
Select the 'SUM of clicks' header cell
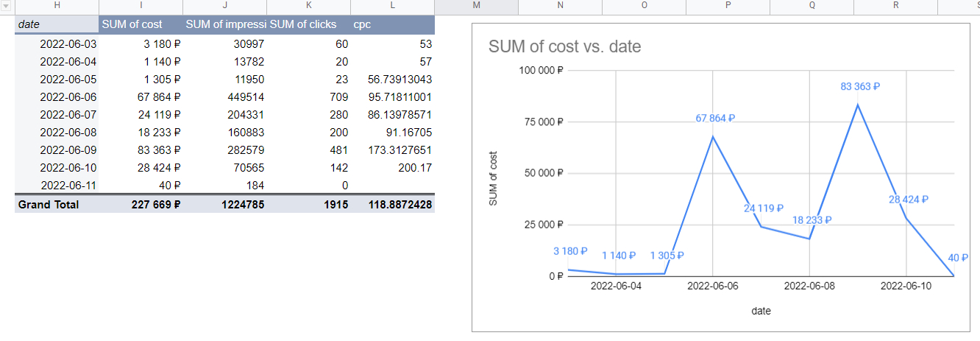point(308,24)
